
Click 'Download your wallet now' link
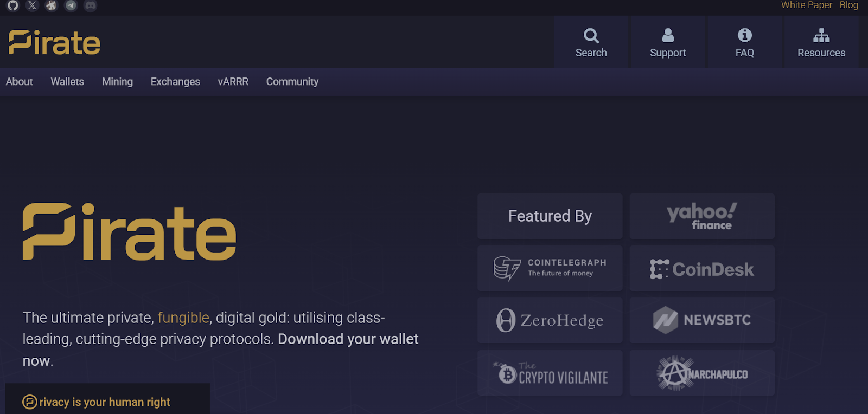pyautogui.click(x=220, y=350)
